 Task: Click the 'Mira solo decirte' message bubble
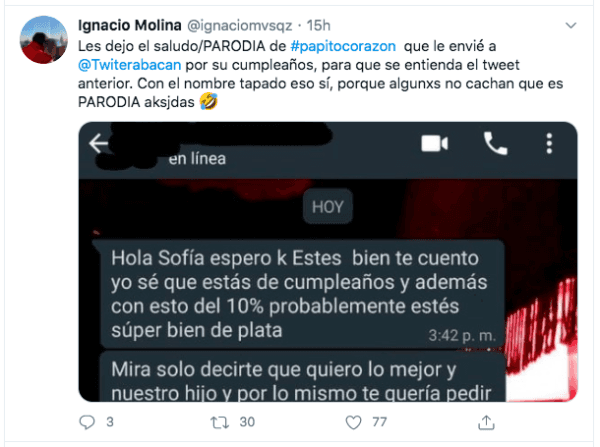[302, 377]
